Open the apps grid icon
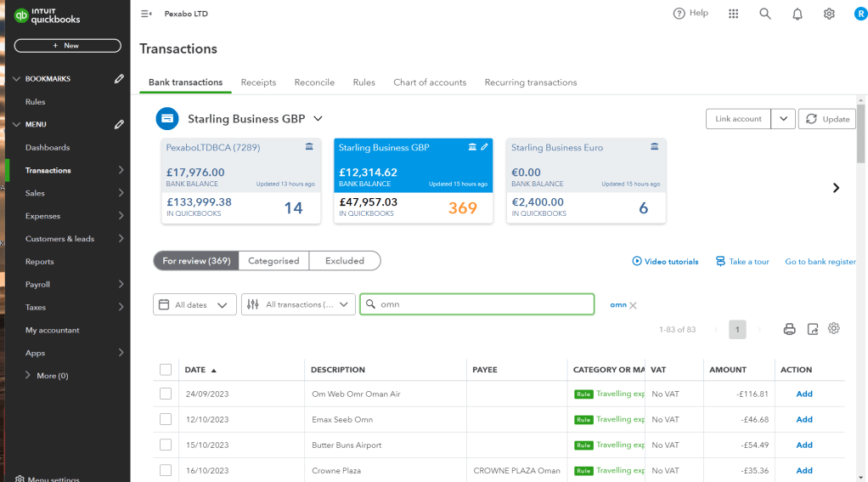This screenshot has width=868, height=482. 734,14
